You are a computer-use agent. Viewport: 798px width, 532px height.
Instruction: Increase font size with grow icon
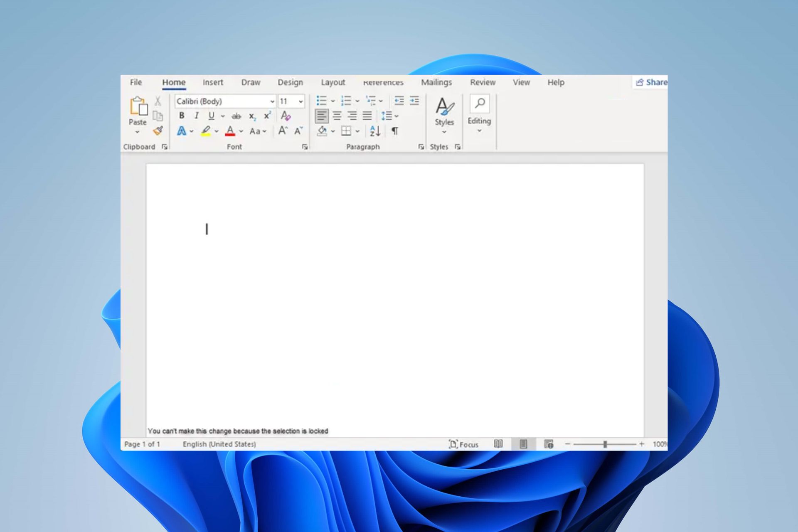(283, 131)
